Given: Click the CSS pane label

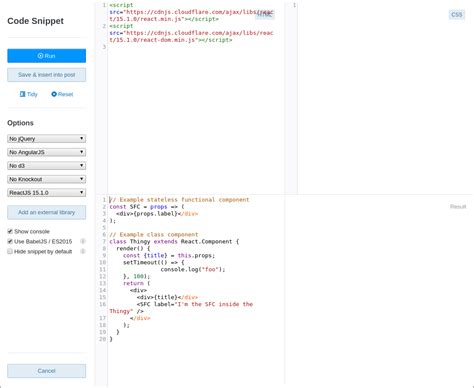Looking at the screenshot, I should tap(457, 15).
